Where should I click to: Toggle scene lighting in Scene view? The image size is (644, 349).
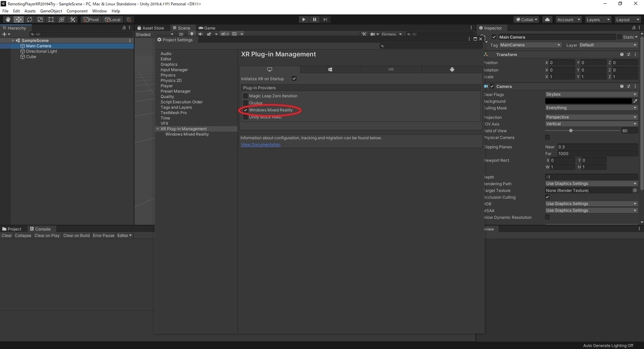coord(192,34)
